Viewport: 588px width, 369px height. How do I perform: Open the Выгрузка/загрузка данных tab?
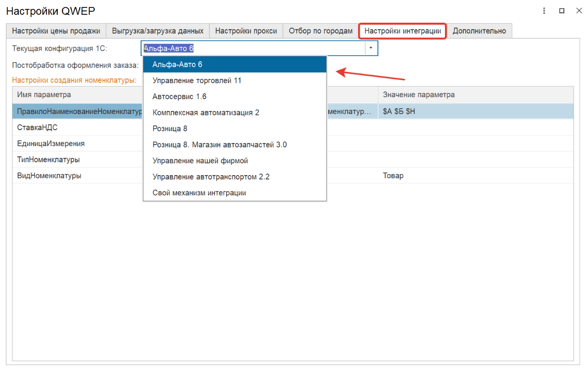click(157, 31)
